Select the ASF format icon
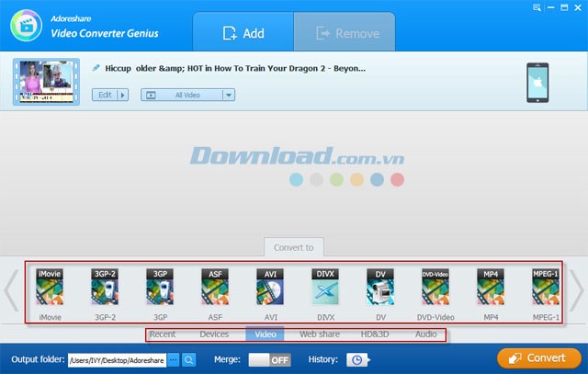The width and height of the screenshot is (588, 374). tap(215, 287)
